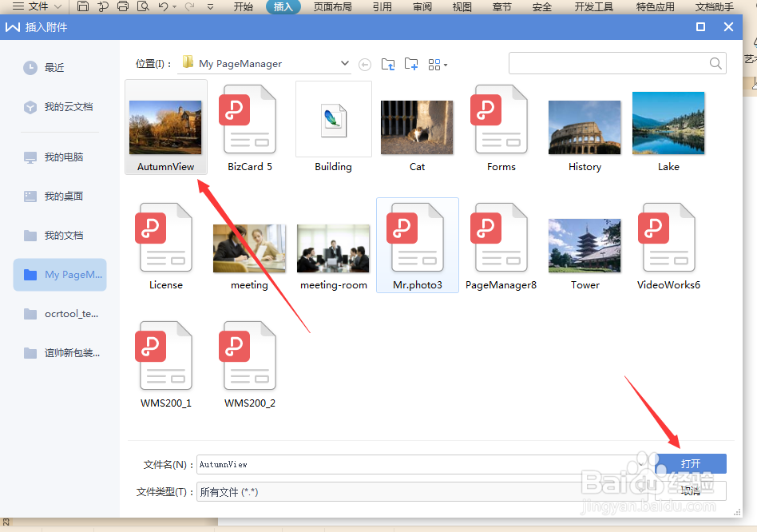Click the Print icon in quick access toolbar

coord(123,6)
